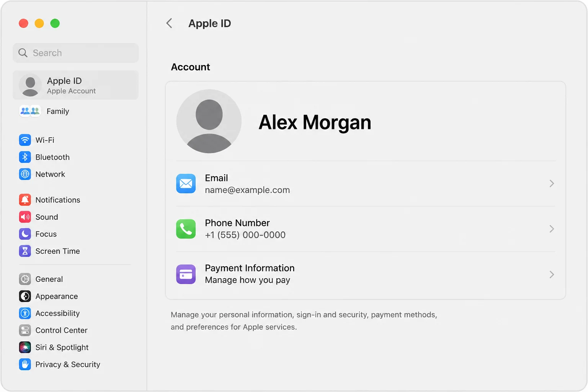Image resolution: width=588 pixels, height=392 pixels.
Task: Open Privacy & Security settings label
Action: click(68, 364)
